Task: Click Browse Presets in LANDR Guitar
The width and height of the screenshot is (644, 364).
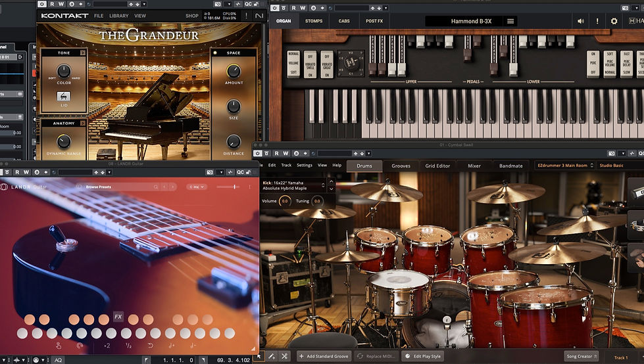Action: point(99,187)
